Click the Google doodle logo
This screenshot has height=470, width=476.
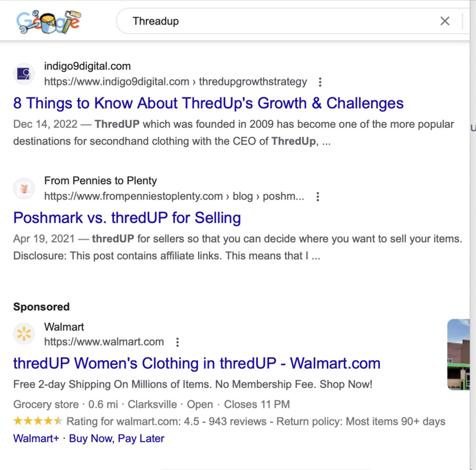coord(48,22)
